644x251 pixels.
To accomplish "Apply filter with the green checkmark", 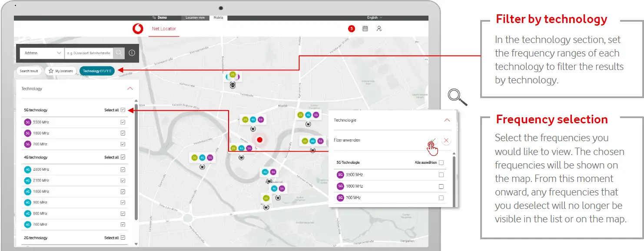I will [x=433, y=140].
